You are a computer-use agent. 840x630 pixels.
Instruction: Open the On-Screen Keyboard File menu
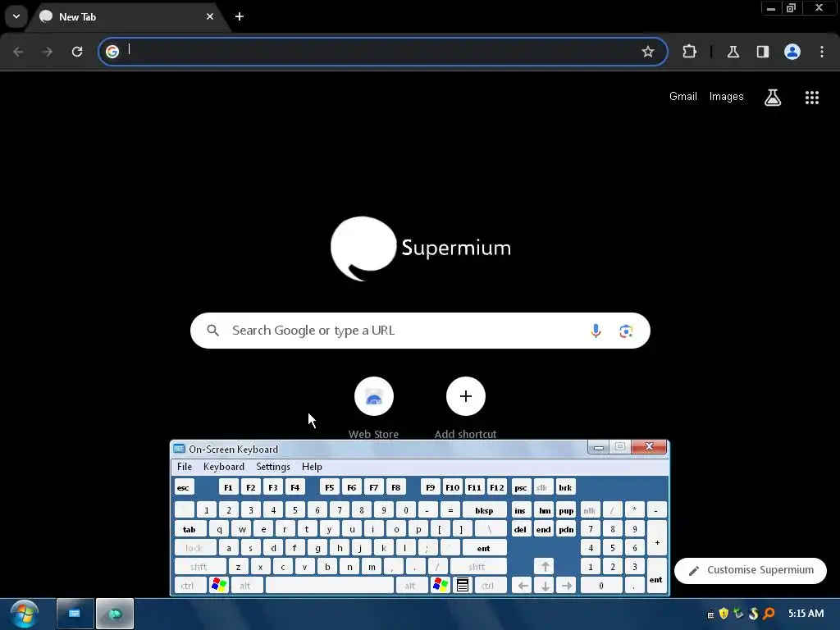pos(185,467)
